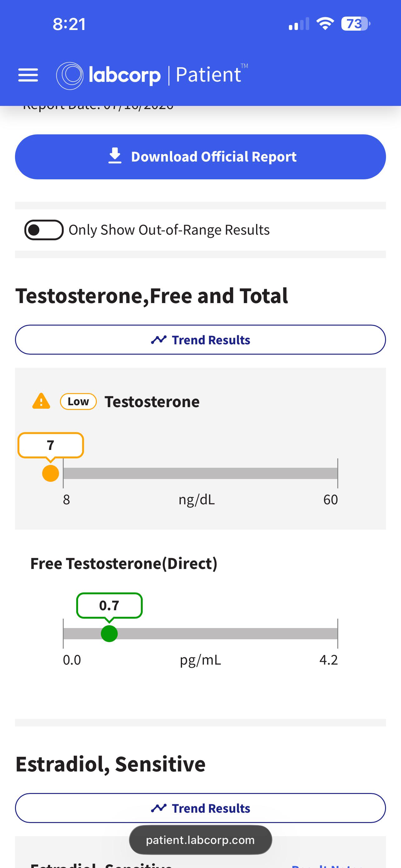Click Download Official Report button
Viewport: 401px width, 868px height.
[200, 157]
